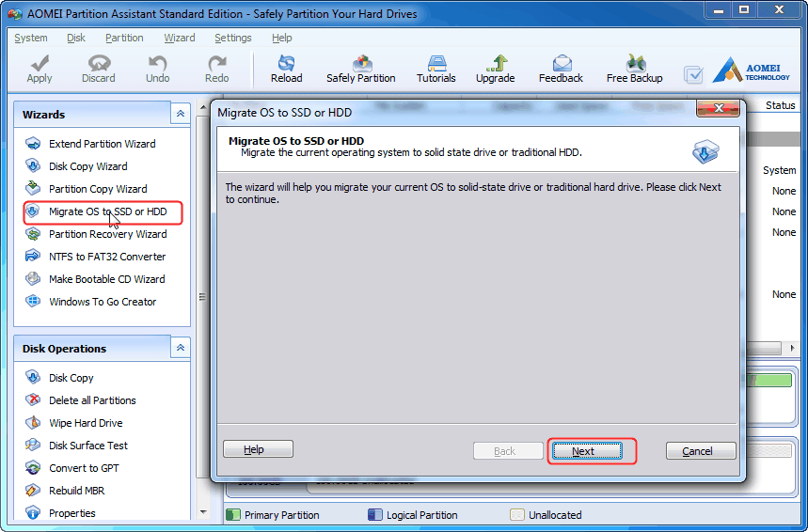Click the Logical Partition legend swatch
The image size is (808, 532).
pos(375,514)
